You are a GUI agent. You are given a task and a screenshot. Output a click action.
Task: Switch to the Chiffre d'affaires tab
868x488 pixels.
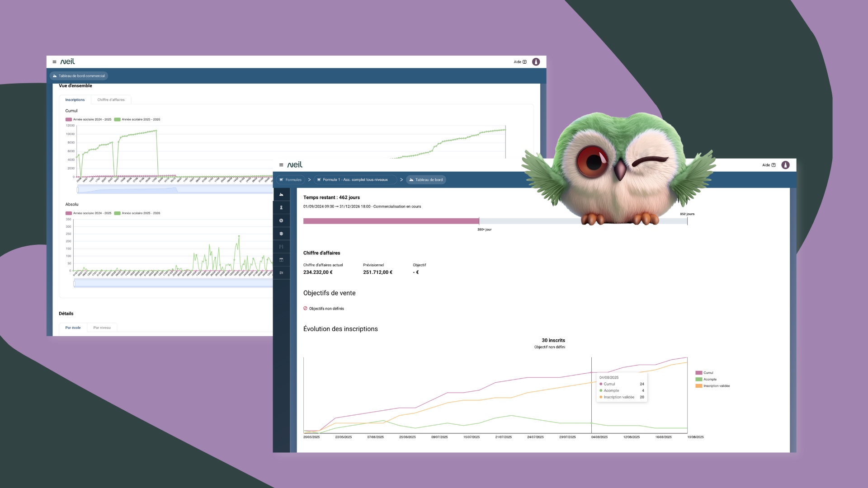click(x=111, y=100)
